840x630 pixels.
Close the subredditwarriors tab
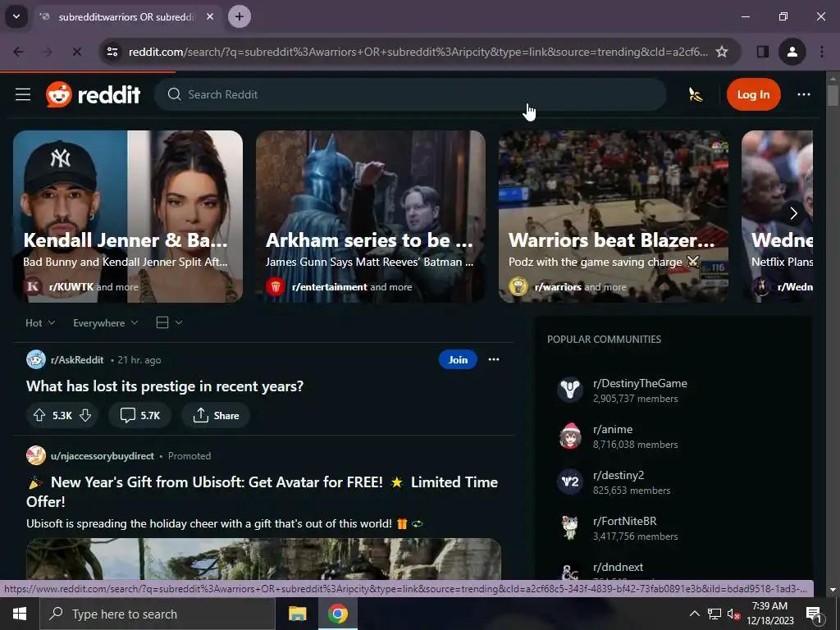210,16
